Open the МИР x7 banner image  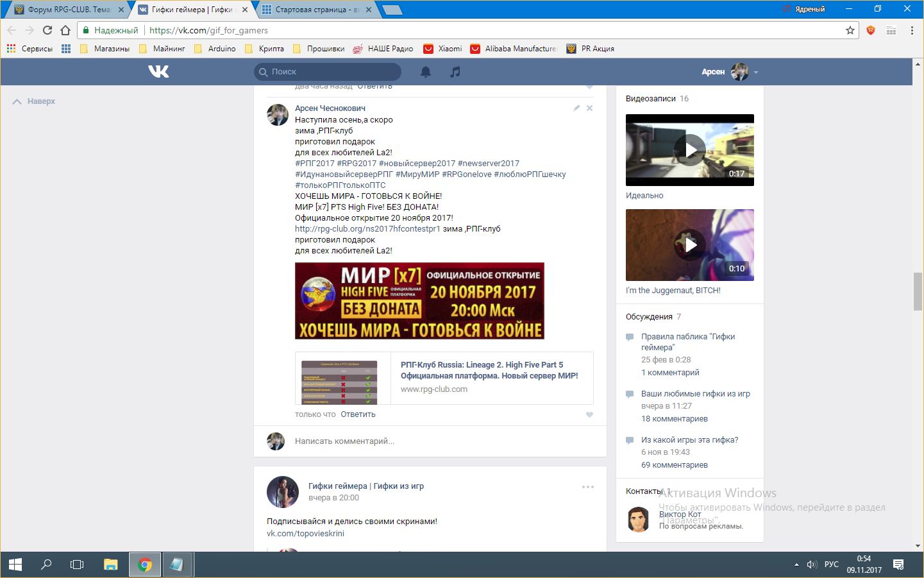tap(419, 301)
